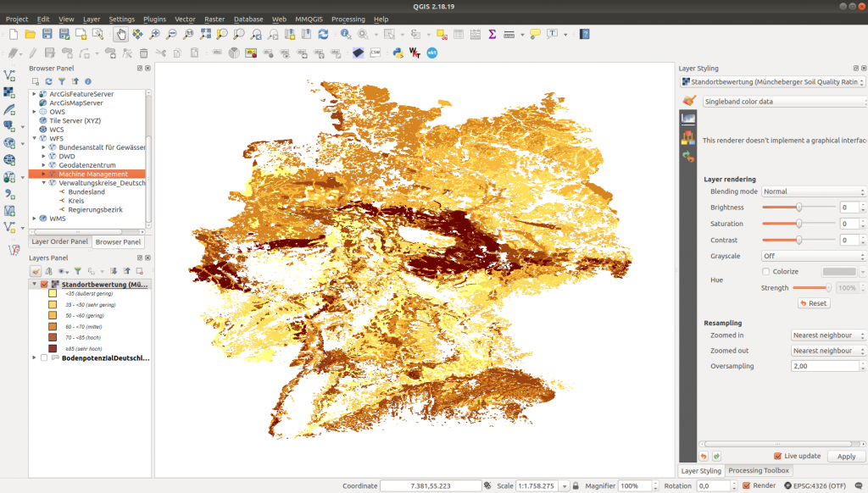Click the Identify Features tool
Screen dimensions: 868x493
click(346, 34)
